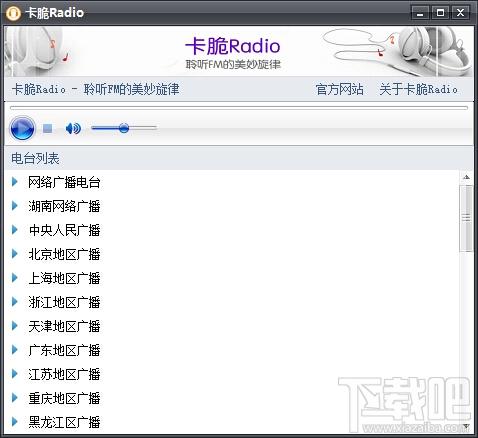
Task: Expand the 广东地区广播 category arrow
Action: (15, 350)
